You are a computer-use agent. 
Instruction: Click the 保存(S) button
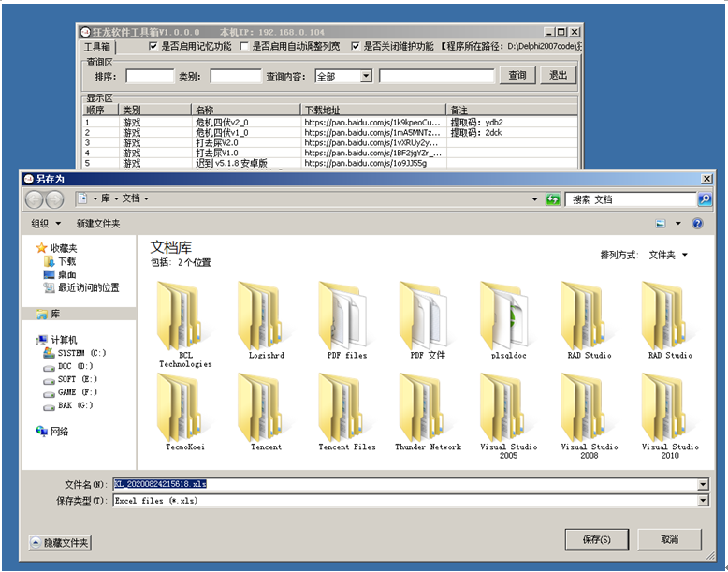pos(597,539)
